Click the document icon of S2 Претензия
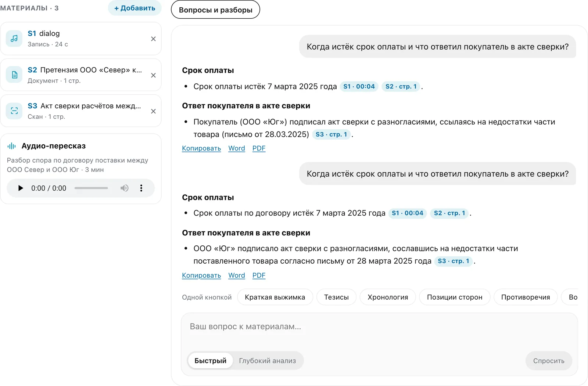This screenshot has height=386, width=588. pyautogui.click(x=14, y=75)
